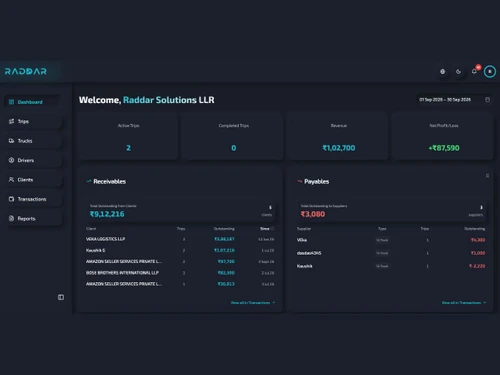This screenshot has height=375, width=500.
Task: Click the ₹1,07,216 outstanding amount
Action: (x=224, y=250)
